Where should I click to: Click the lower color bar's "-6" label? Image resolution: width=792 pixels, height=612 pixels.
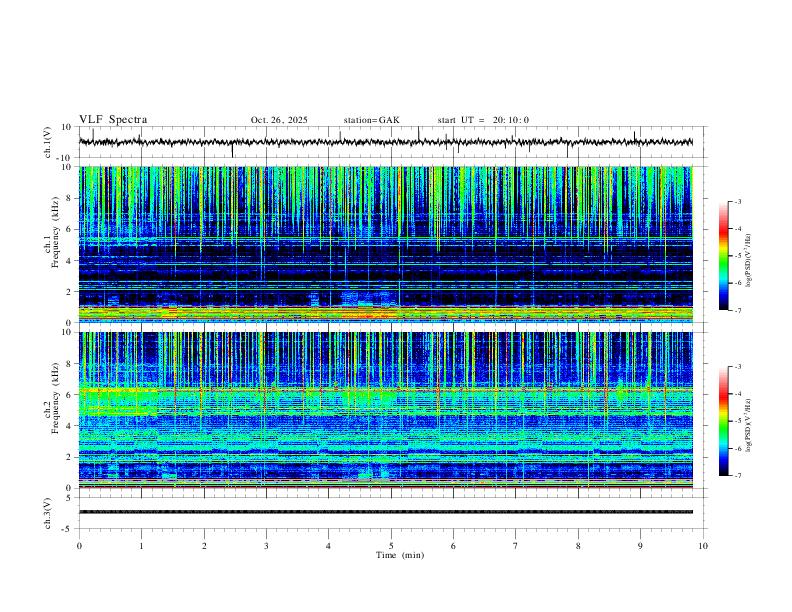[737, 448]
